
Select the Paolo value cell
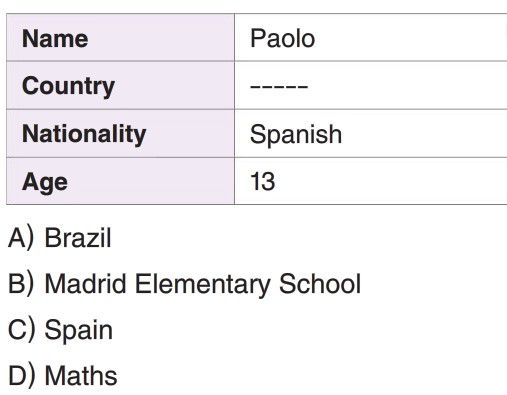[371, 37]
